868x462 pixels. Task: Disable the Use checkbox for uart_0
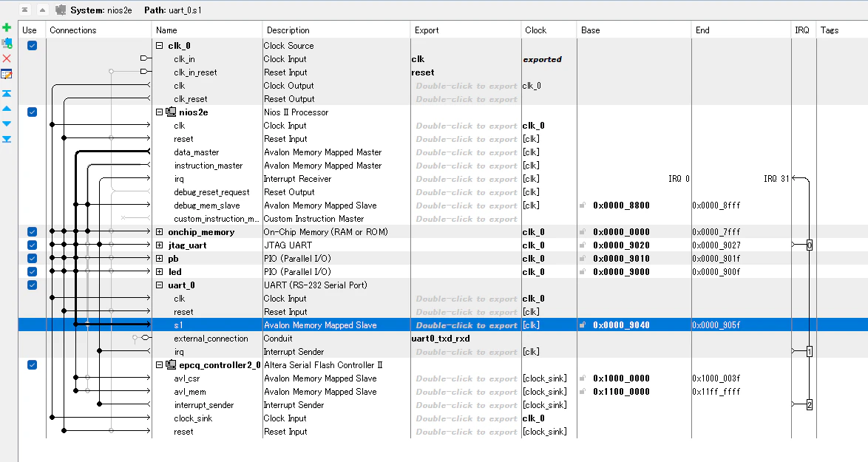[x=32, y=285]
